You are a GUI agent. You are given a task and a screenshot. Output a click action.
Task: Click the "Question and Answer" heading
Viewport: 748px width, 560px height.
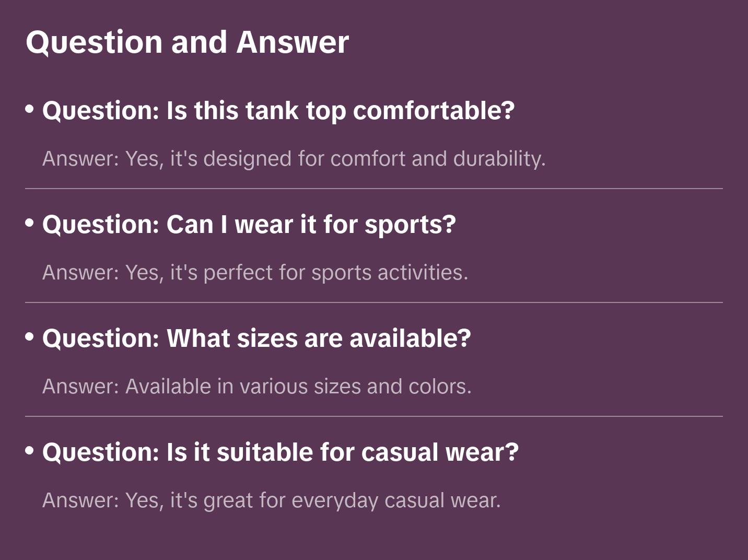(x=187, y=42)
